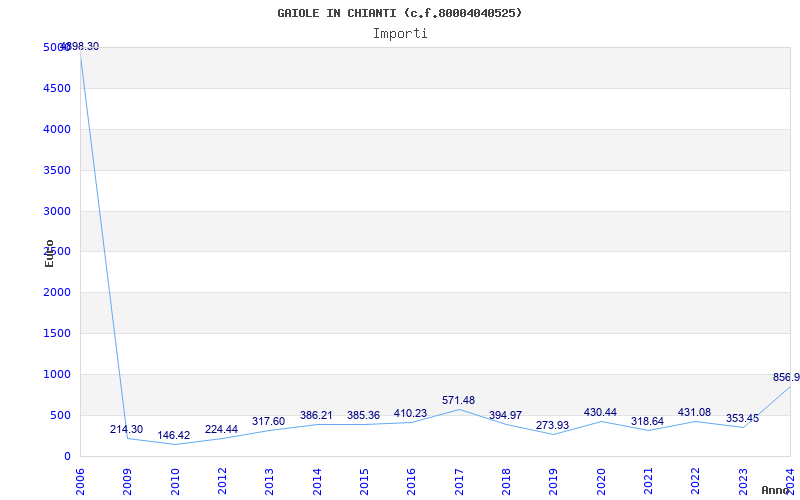
Task: Click y-axis value 4000
Action: (57, 130)
